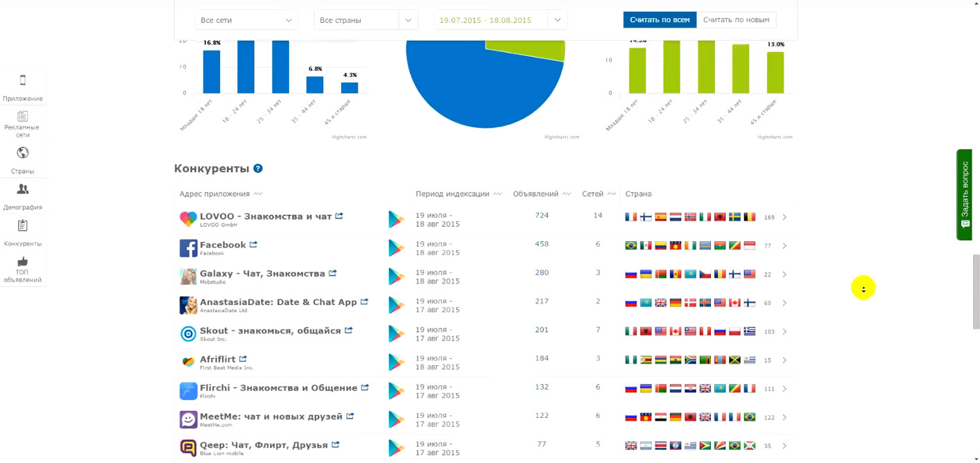This screenshot has height=463, width=980.
Task: Expand the country list arrow for Skout row
Action: (784, 332)
